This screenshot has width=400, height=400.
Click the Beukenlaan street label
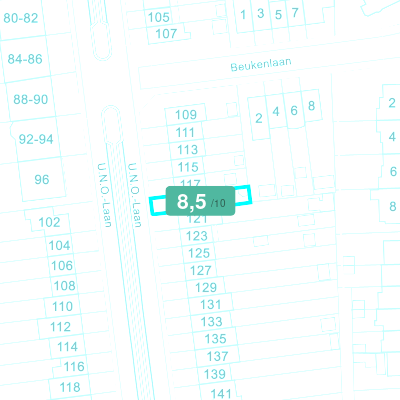[x=261, y=64]
